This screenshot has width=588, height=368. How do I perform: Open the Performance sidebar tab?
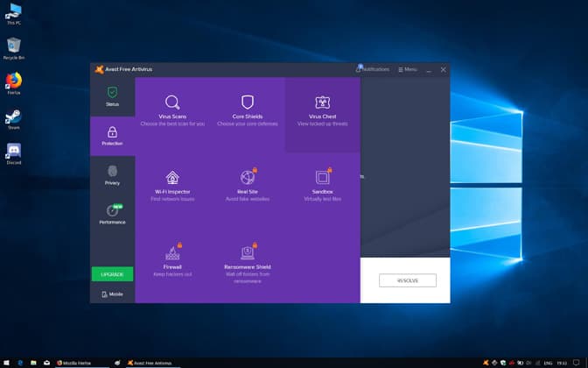point(112,215)
